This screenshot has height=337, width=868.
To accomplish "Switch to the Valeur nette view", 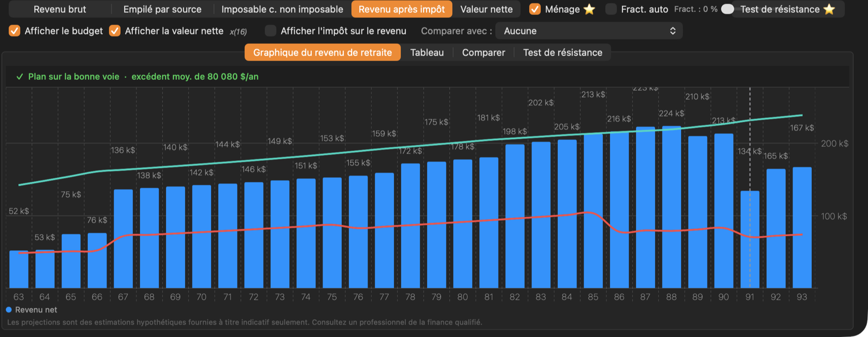I will point(486,9).
